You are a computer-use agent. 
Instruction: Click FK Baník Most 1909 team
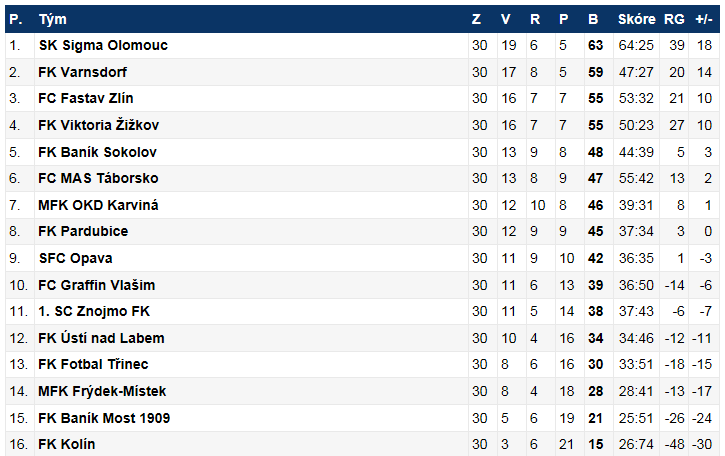click(x=104, y=417)
